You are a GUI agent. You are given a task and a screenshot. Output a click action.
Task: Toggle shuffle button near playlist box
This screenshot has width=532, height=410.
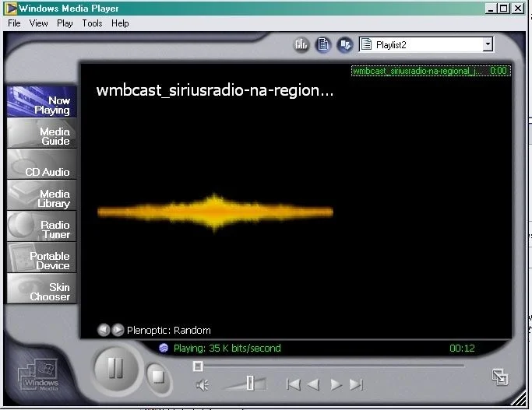tap(345, 44)
